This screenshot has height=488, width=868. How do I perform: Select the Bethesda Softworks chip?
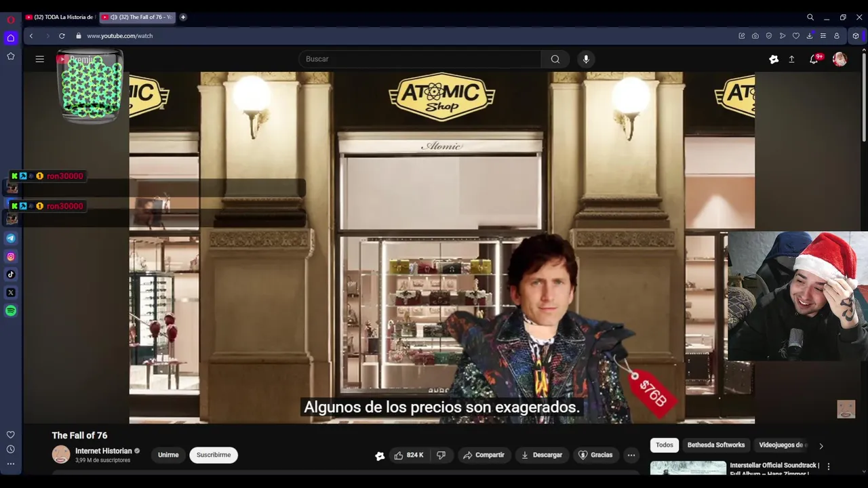716,445
